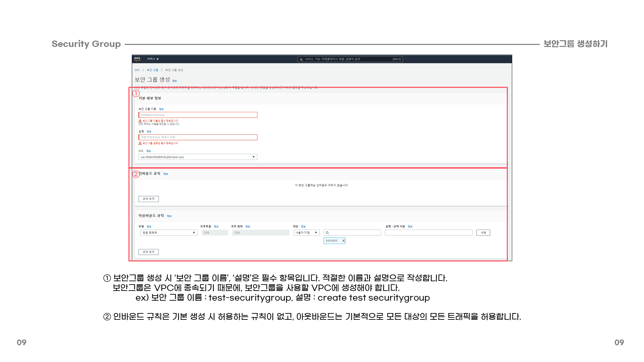Click the disabled 프로토콜 전체 field
The width and height of the screenshot is (644, 362).
215,233
